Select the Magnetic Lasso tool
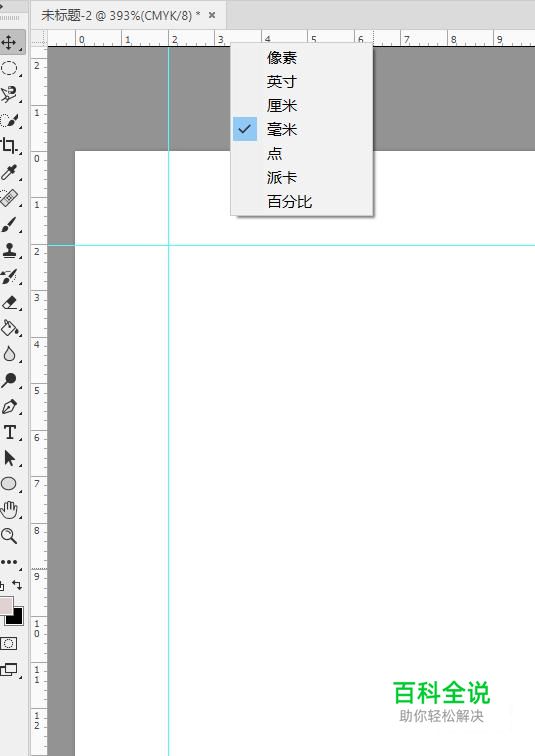Image resolution: width=535 pixels, height=756 pixels. [x=10, y=94]
